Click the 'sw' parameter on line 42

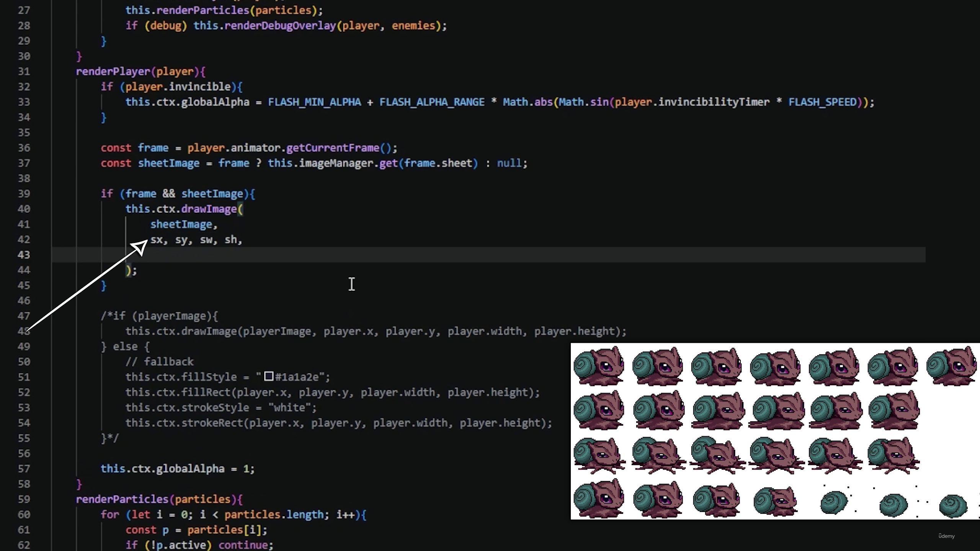pos(206,240)
